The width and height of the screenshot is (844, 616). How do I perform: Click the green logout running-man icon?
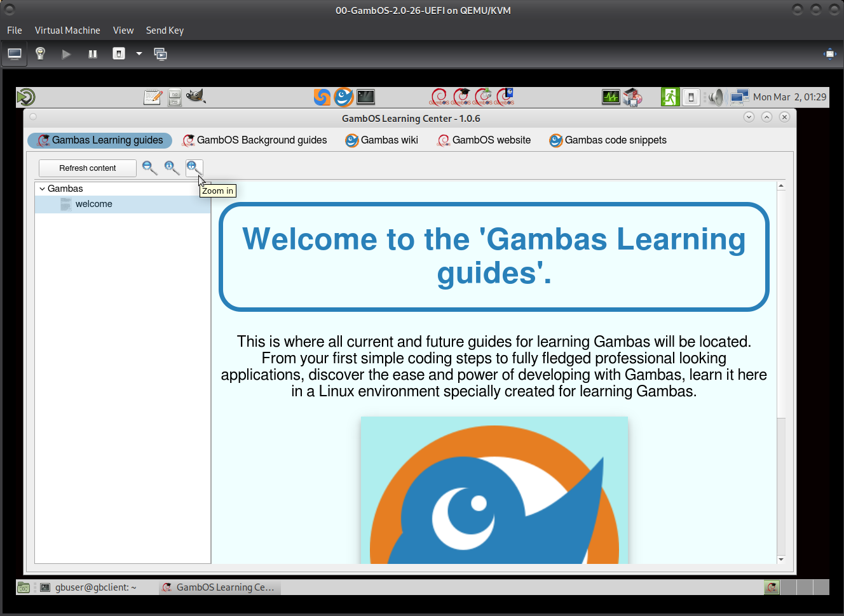click(x=670, y=97)
